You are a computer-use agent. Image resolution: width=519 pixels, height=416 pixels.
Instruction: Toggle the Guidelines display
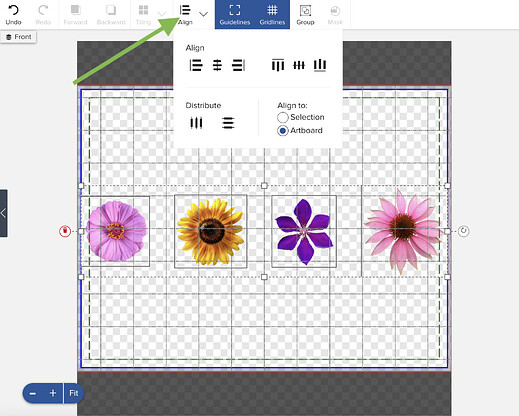pos(235,15)
